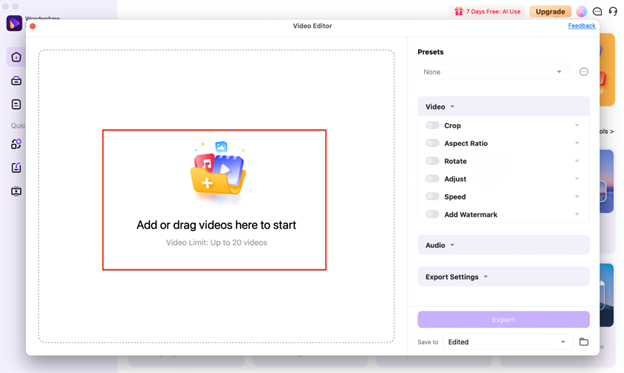Open the document list sidebar icon

[x=16, y=104]
